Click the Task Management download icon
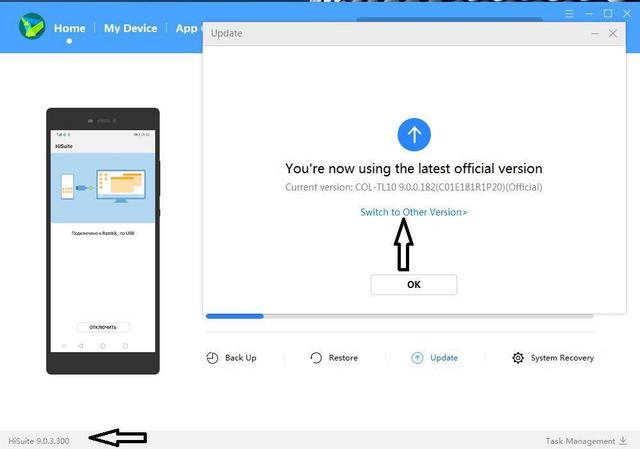The image size is (640, 449). 623,440
